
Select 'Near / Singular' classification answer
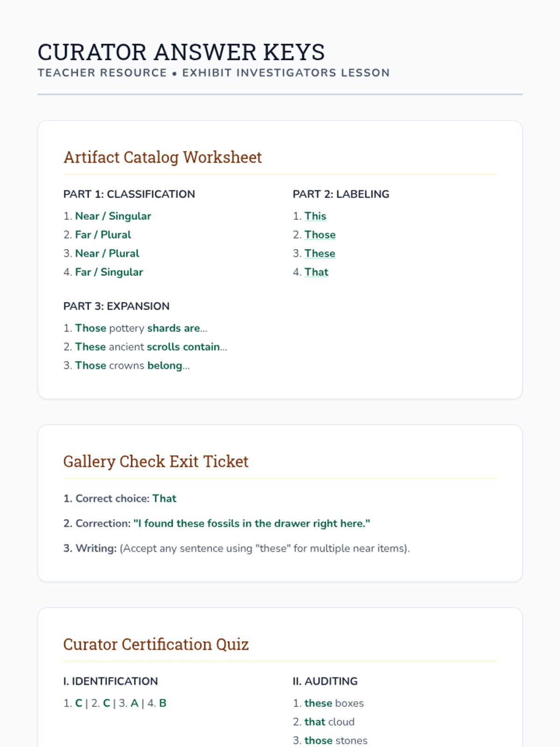coord(113,216)
